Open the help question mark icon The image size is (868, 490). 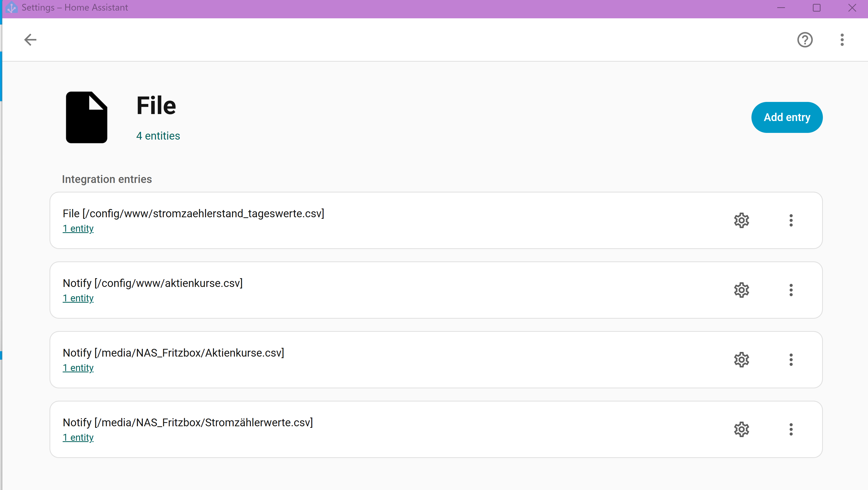[805, 40]
